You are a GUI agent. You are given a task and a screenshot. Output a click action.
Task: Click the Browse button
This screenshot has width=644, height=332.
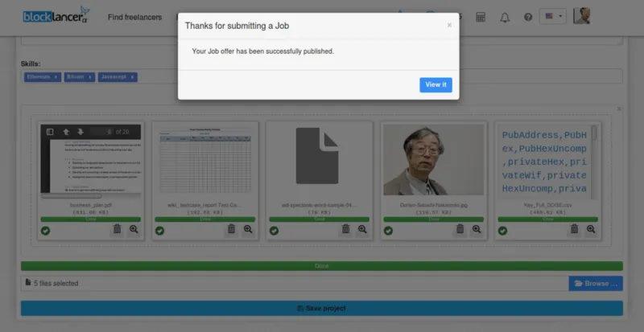(x=596, y=284)
